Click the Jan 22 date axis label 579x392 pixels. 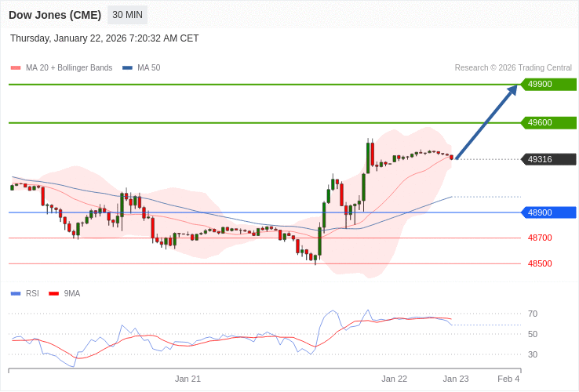(x=395, y=379)
